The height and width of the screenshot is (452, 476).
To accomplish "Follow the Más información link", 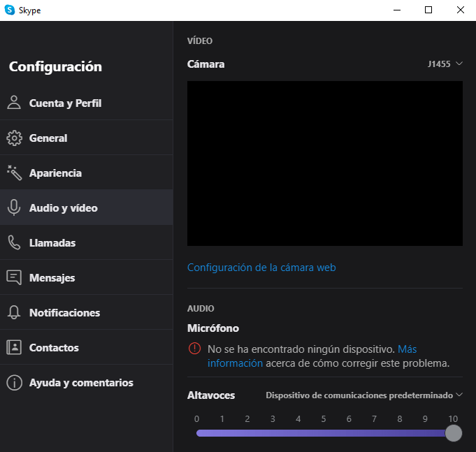I will coord(407,349).
